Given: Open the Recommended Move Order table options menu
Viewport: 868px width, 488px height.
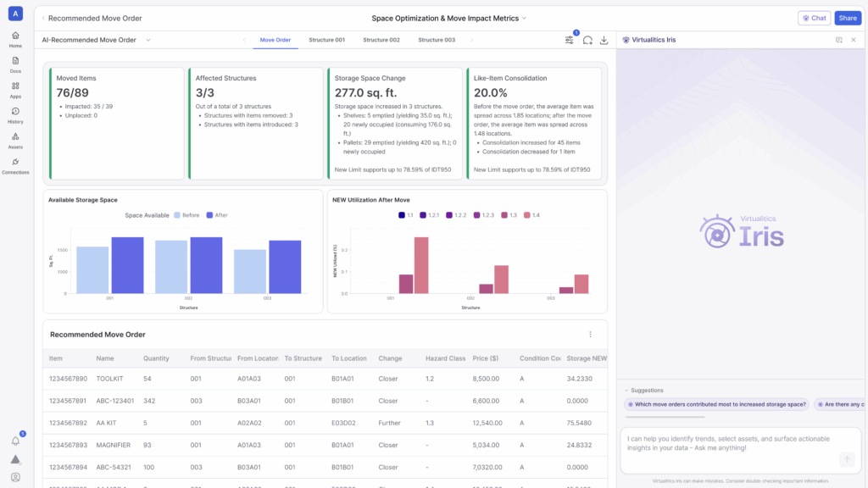Looking at the screenshot, I should 590,334.
